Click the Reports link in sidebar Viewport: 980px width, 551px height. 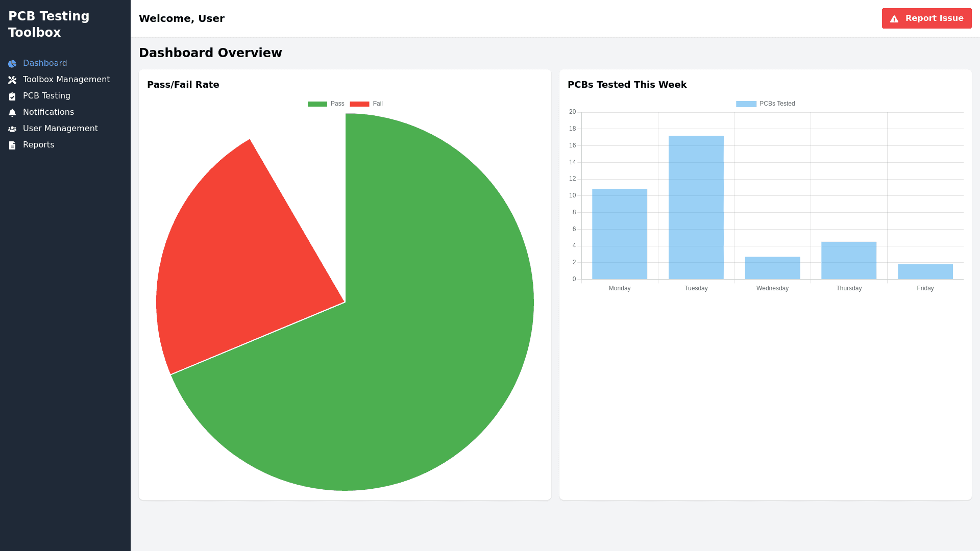pos(38,145)
